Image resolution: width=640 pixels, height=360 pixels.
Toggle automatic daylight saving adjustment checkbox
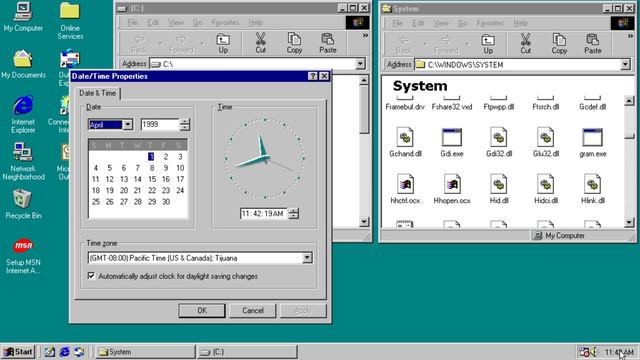(91, 276)
